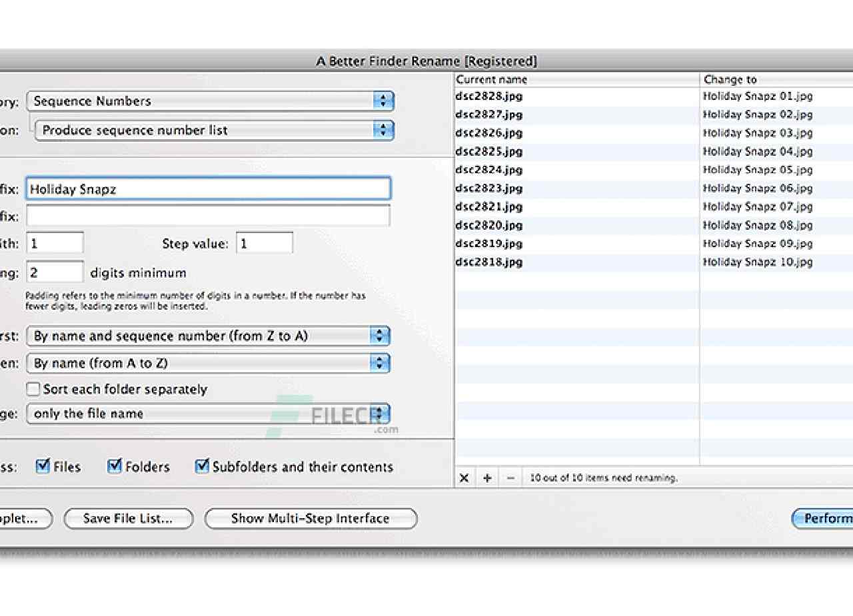
Task: Click the Change to column header
Action: click(x=777, y=79)
